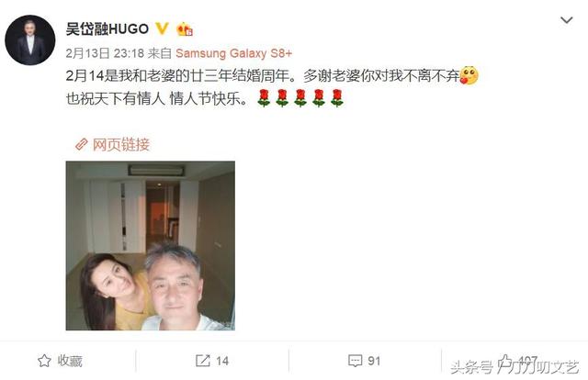Click the repost share arrow icon
Viewport: 588px width, 380px height.
point(203,361)
